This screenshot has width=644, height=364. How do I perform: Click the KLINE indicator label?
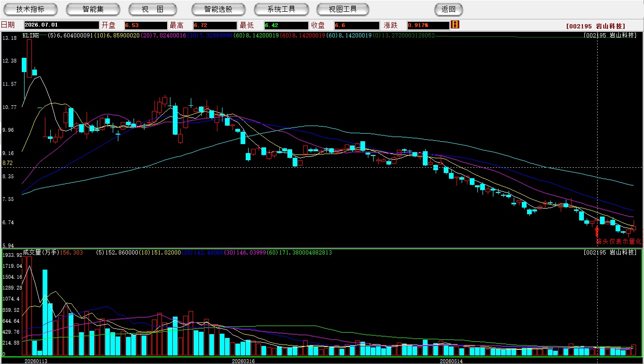point(31,35)
